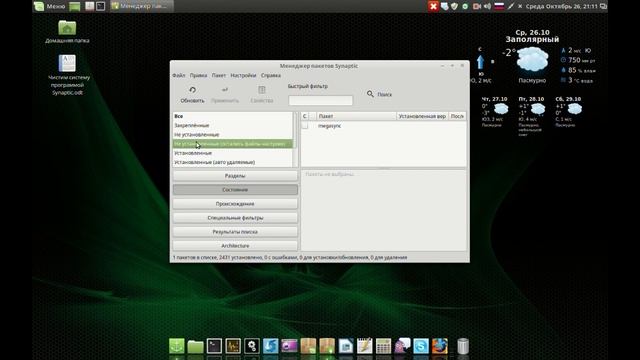Toggle the megasync package status checkbox
The image size is (640, 360).
[305, 126]
